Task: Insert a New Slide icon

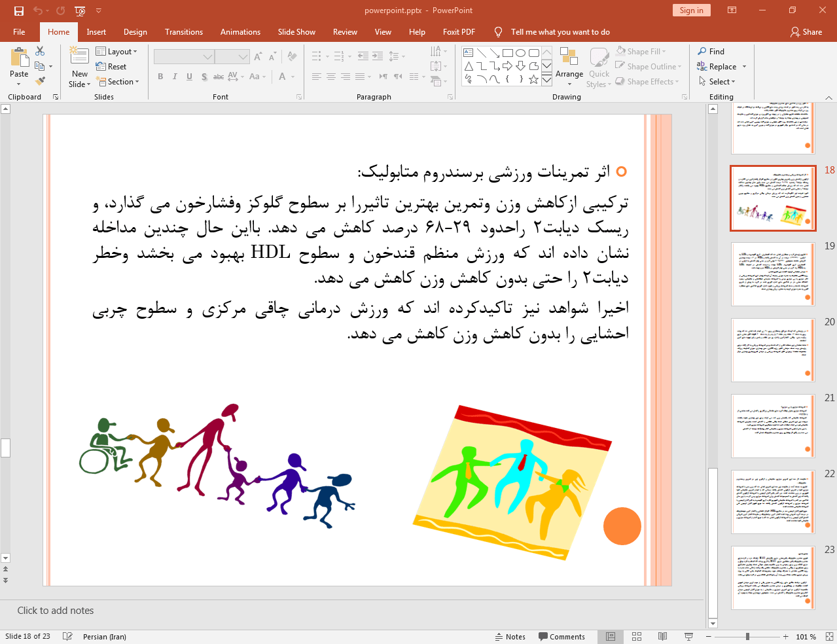Action: 79,56
